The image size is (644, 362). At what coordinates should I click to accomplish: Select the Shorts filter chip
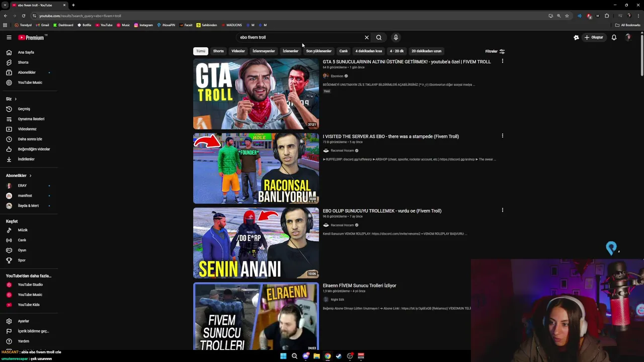(218, 51)
